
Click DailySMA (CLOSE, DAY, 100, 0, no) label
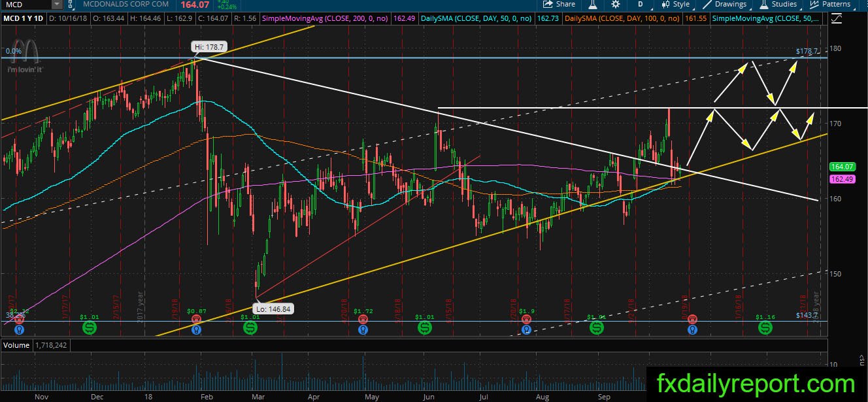coord(624,19)
